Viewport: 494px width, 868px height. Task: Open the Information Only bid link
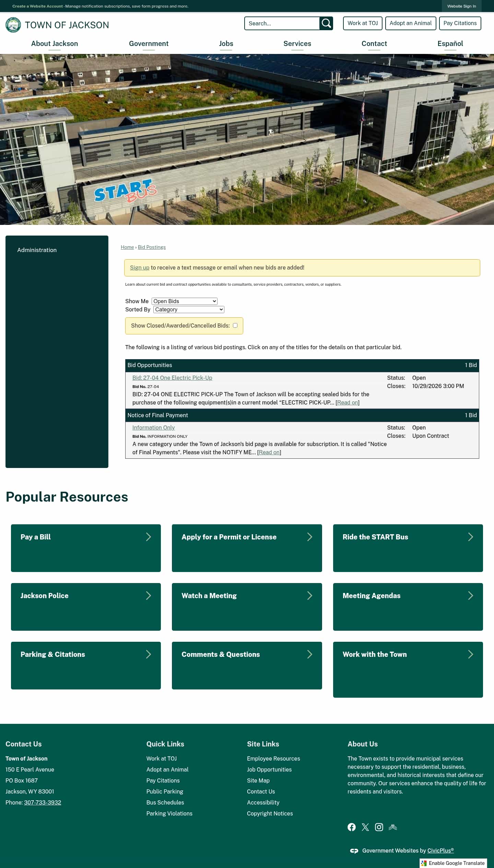(x=154, y=427)
